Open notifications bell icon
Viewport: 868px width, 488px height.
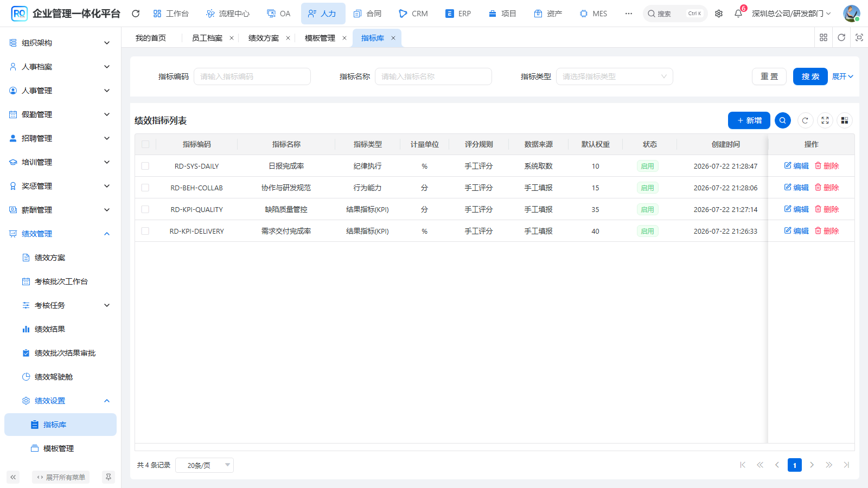pos(738,14)
